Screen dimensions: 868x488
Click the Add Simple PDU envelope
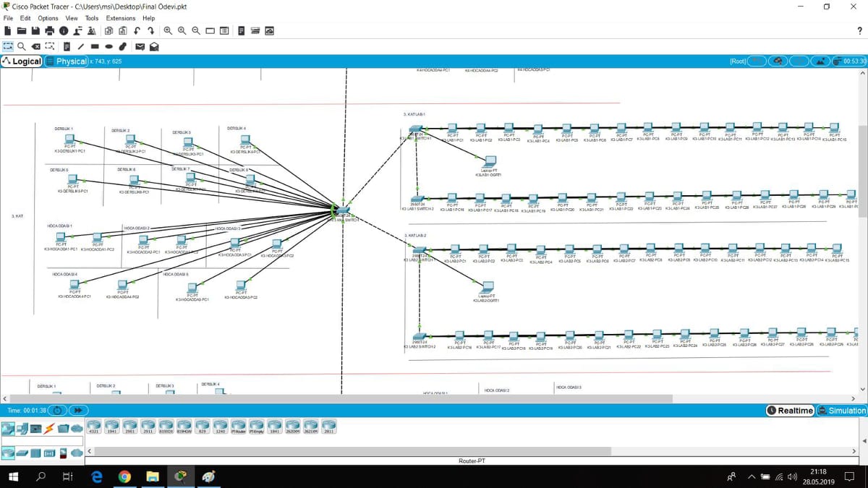point(140,47)
